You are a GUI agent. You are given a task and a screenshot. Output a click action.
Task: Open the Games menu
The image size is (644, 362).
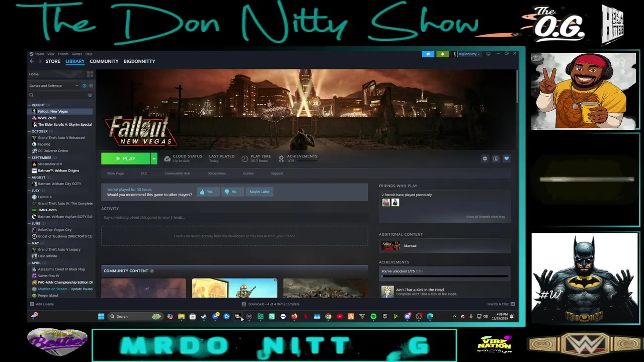click(x=76, y=54)
